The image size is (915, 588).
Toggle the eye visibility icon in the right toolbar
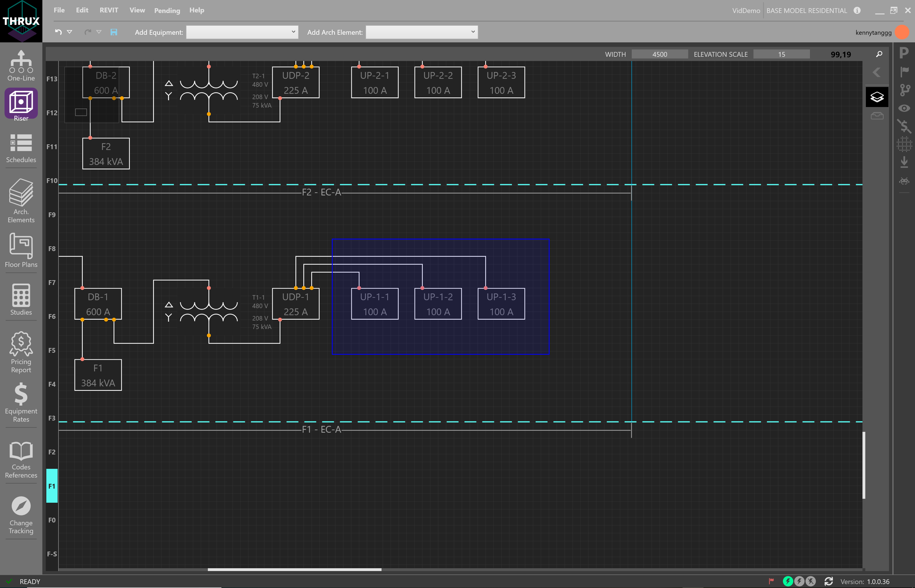[x=904, y=108]
